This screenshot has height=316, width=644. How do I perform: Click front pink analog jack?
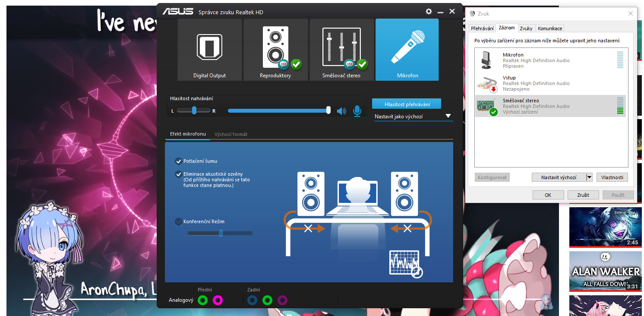point(218,300)
